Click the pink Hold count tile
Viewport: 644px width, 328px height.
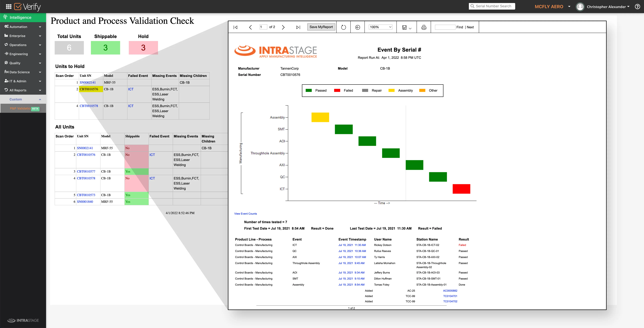(x=143, y=48)
